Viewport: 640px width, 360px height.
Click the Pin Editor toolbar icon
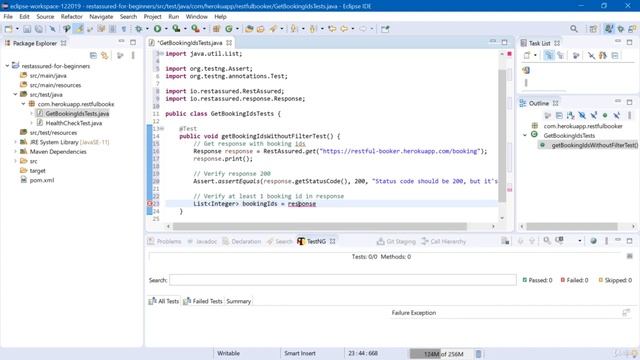(x=385, y=29)
